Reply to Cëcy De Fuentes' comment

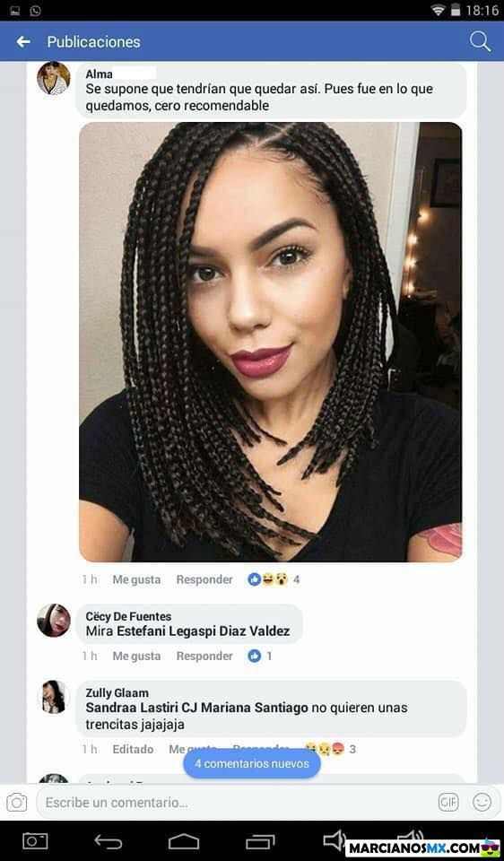(x=204, y=656)
